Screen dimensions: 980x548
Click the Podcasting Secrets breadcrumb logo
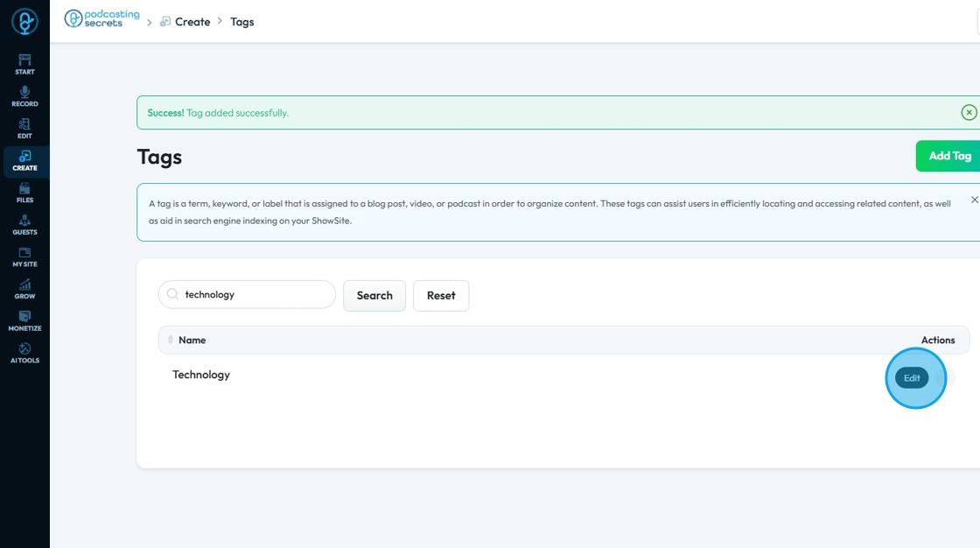[x=101, y=19]
